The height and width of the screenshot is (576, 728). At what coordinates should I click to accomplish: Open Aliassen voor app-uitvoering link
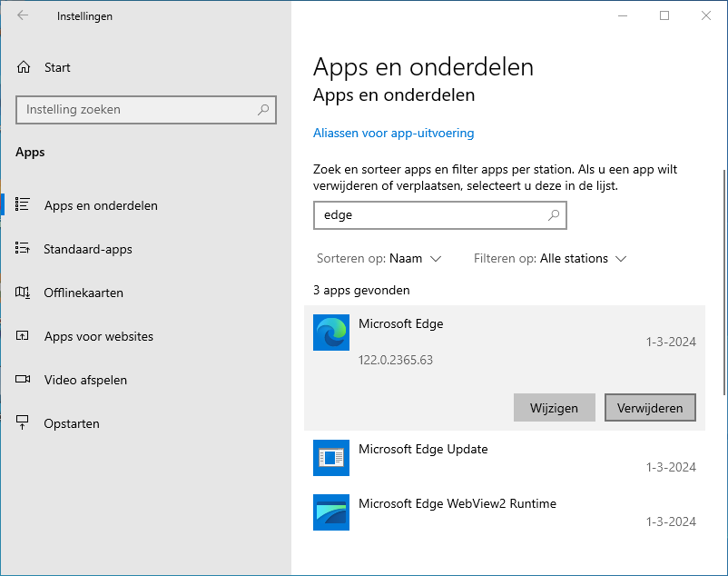(x=393, y=133)
